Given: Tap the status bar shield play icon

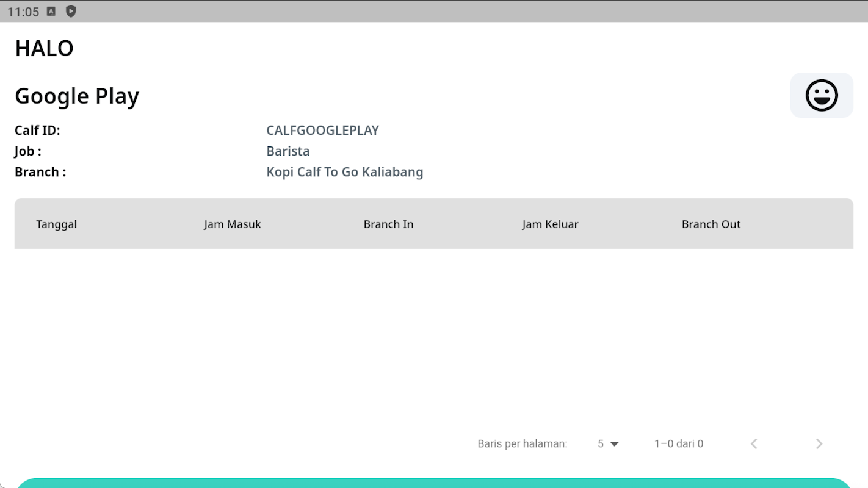Looking at the screenshot, I should point(71,11).
